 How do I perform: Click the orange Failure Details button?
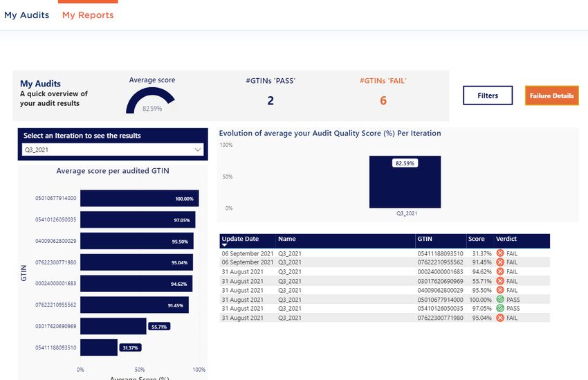click(x=551, y=96)
